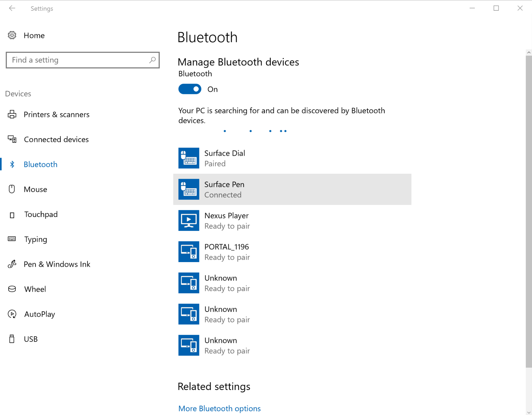Viewport: 532px width, 415px height.
Task: Select PORTAL_1196 device name
Action: (227, 247)
